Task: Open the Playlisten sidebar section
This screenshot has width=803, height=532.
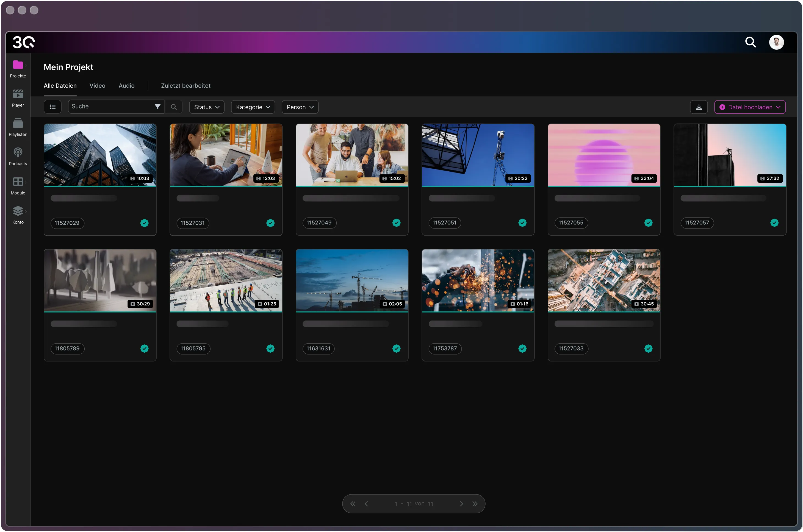Action: tap(18, 127)
